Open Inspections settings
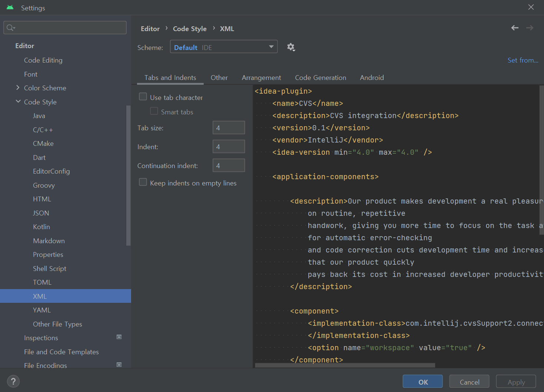This screenshot has height=392, width=544. point(41,338)
